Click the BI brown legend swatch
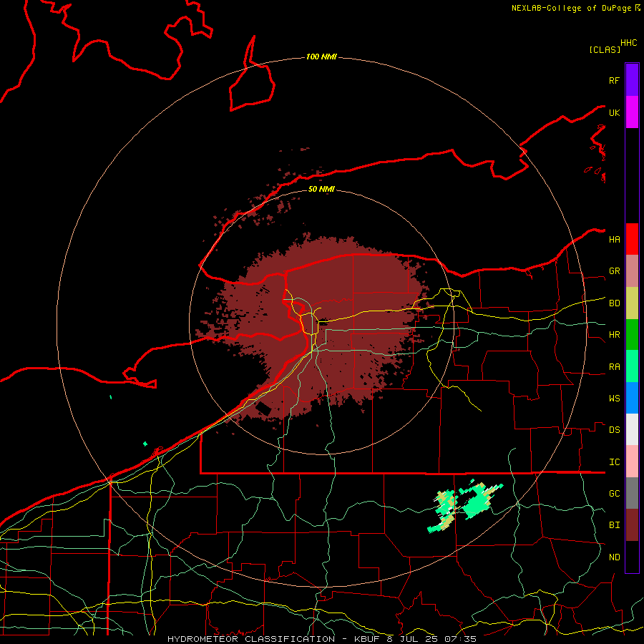This screenshot has height=644, width=644. pyautogui.click(x=632, y=525)
